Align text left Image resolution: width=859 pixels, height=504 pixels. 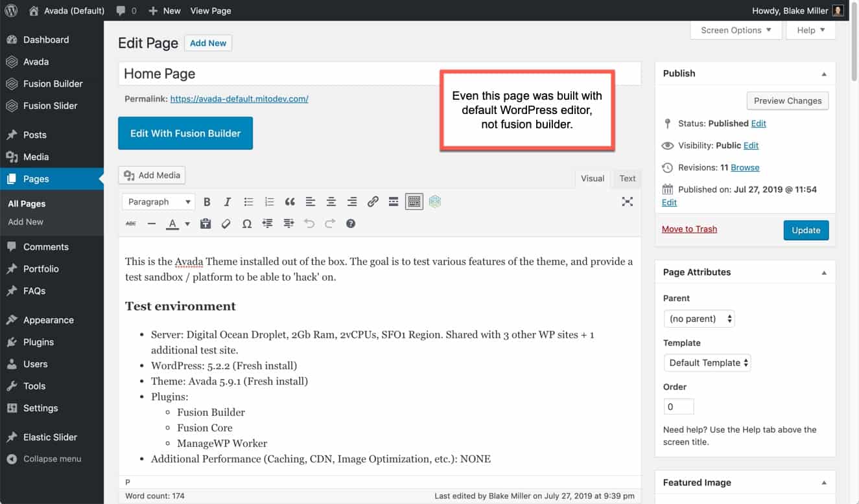(x=311, y=202)
